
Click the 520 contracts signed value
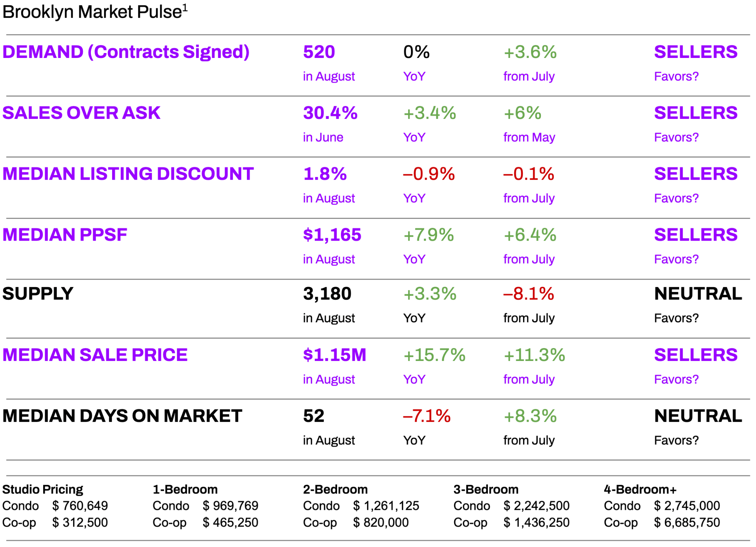[x=319, y=52]
